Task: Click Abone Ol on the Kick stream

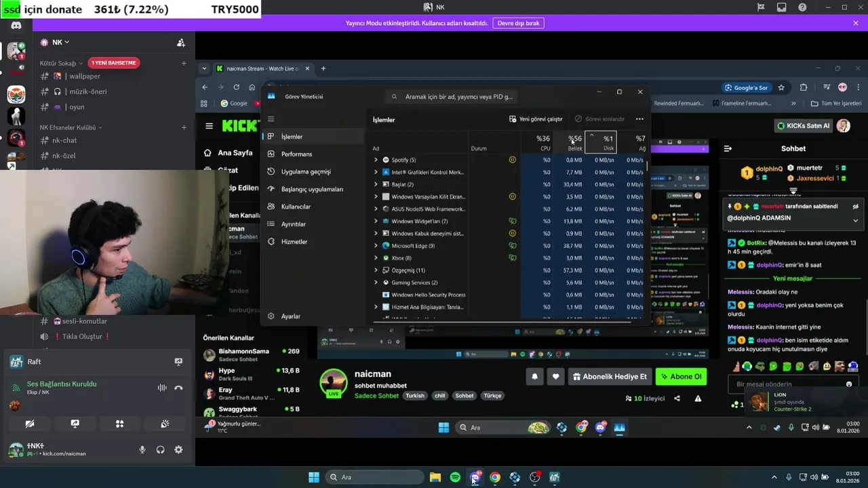Action: pyautogui.click(x=682, y=376)
